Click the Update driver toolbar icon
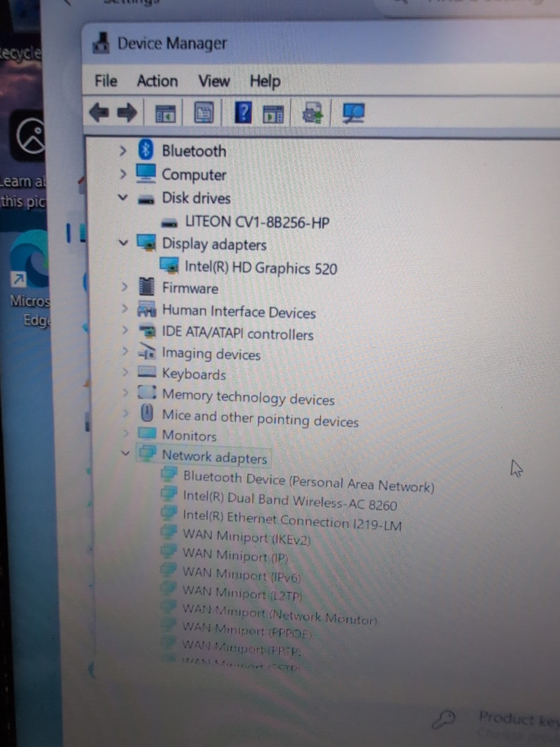The width and height of the screenshot is (560, 747). [x=312, y=113]
